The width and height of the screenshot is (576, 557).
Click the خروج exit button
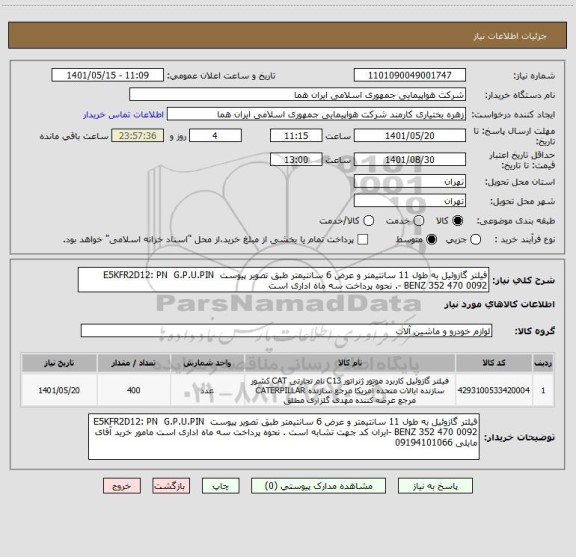point(122,486)
